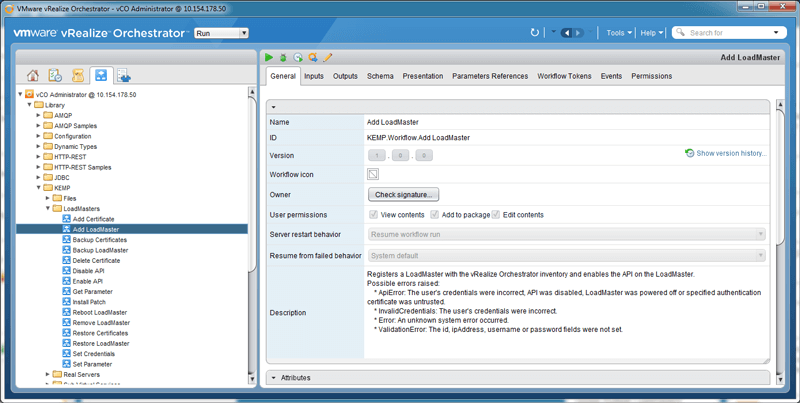Click the vCO Administrator server icon
The width and height of the screenshot is (800, 403).
pos(30,94)
